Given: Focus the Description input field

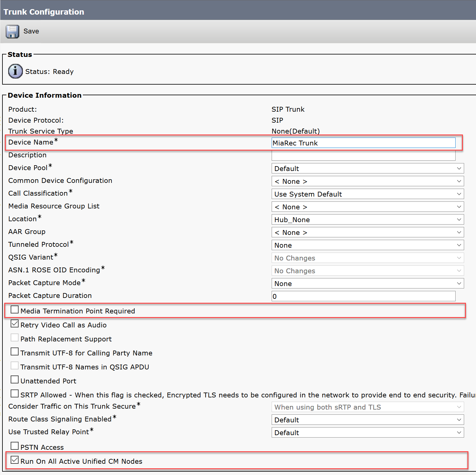Looking at the screenshot, I should [363, 155].
